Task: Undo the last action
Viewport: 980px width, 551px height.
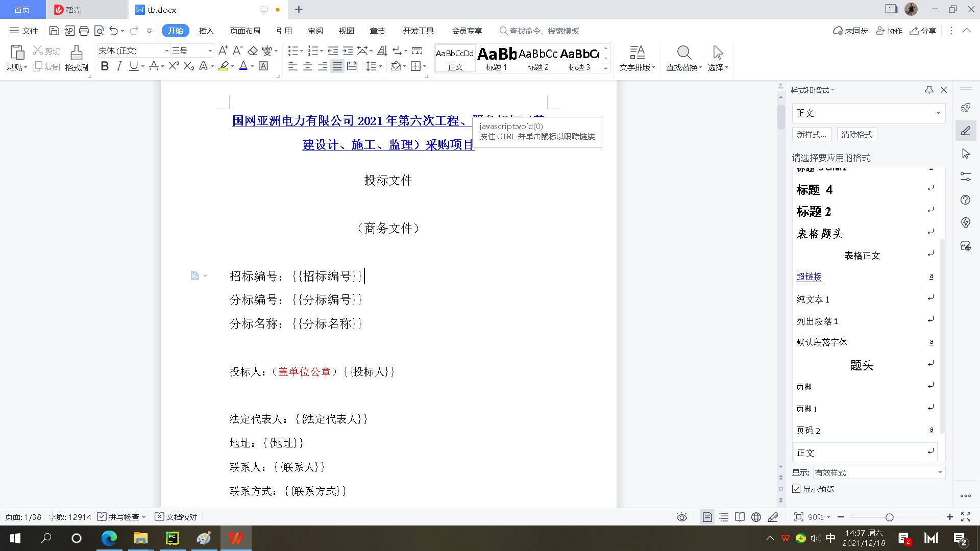Action: [x=113, y=31]
